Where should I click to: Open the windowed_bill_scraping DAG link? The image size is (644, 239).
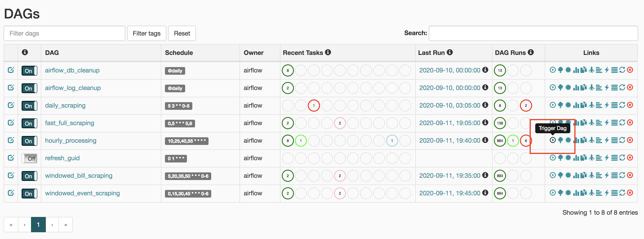(79, 176)
